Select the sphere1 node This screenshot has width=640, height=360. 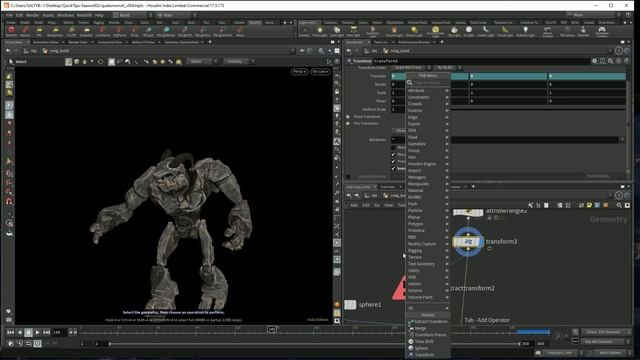tap(350, 304)
